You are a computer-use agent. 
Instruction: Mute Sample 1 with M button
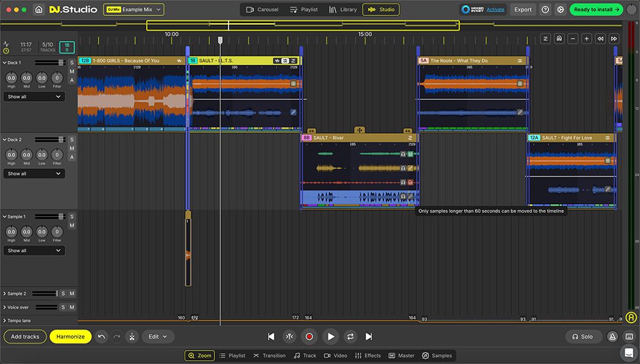tap(72, 225)
